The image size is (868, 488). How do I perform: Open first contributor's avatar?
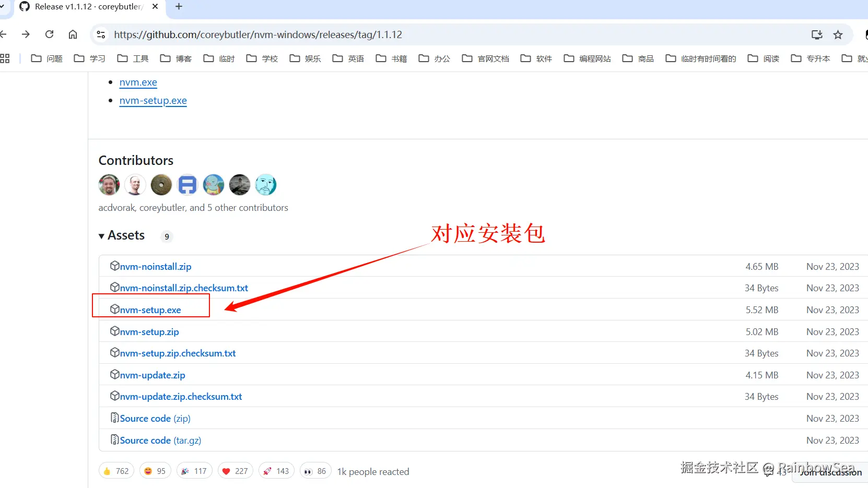coord(109,185)
